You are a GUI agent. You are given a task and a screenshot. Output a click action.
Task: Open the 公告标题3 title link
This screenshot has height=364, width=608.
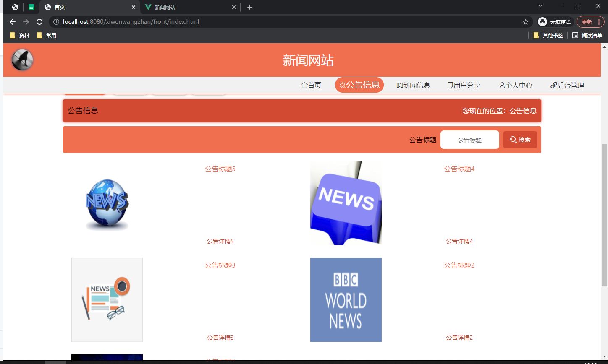tap(220, 265)
